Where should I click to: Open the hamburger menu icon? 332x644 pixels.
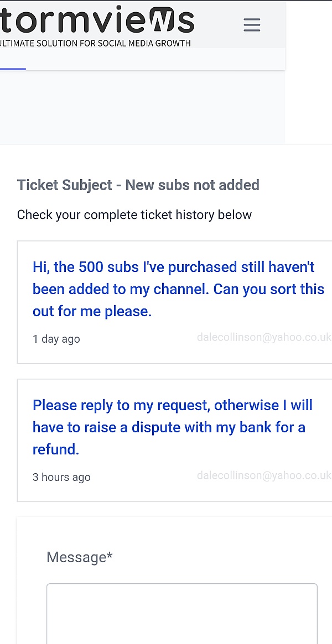[252, 25]
